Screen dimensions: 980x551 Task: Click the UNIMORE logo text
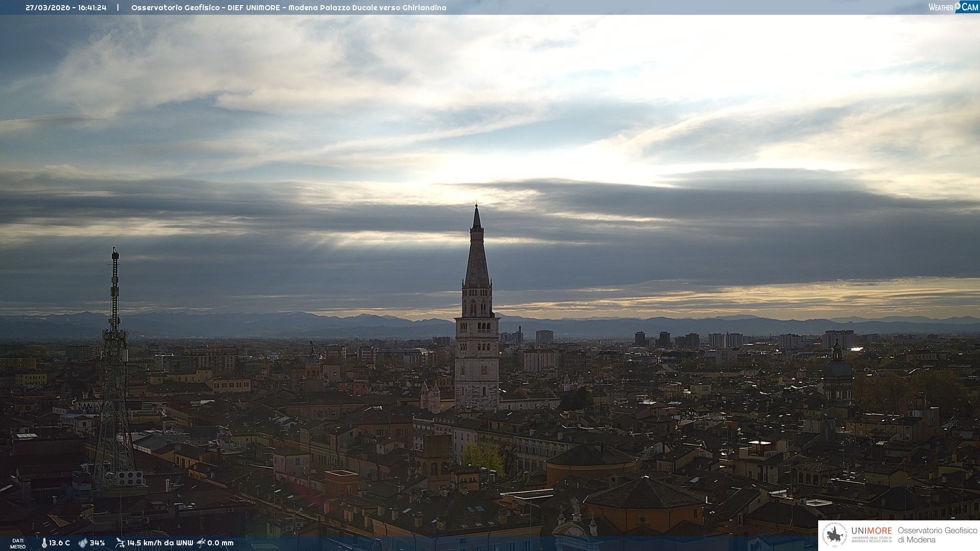(871, 531)
